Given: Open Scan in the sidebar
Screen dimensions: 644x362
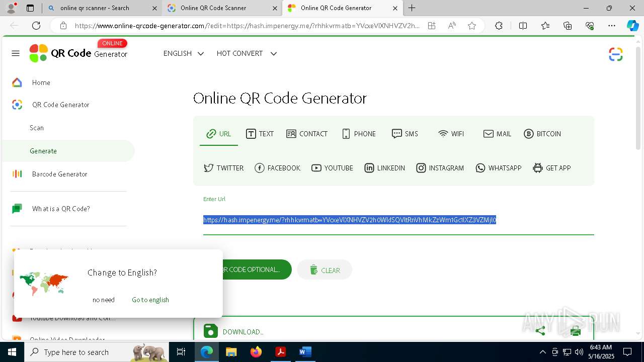Looking at the screenshot, I should [x=37, y=128].
